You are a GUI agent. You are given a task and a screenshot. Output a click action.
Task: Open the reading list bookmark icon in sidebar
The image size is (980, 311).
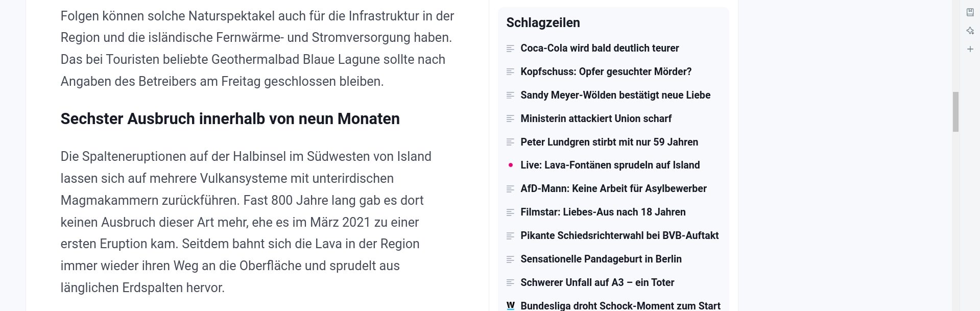[x=970, y=12]
